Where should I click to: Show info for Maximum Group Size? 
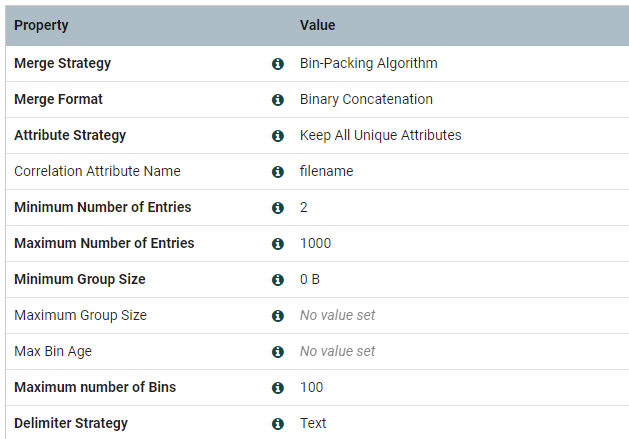278,316
